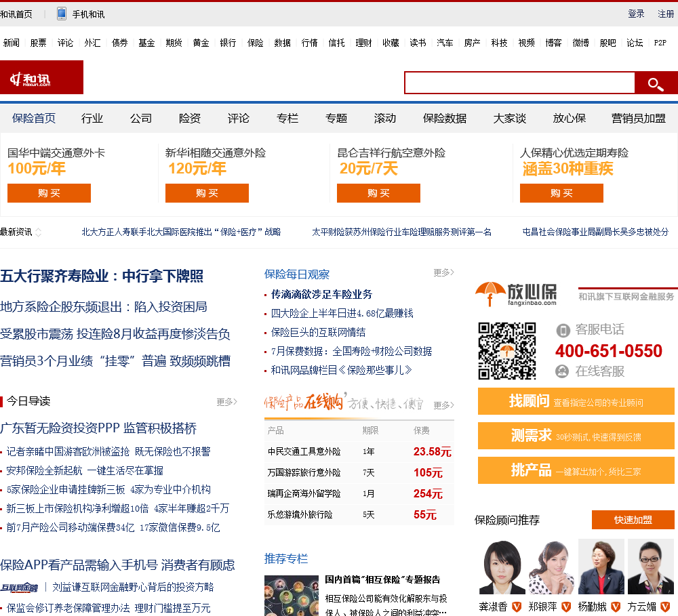
Task: Open article 安邦保险全新起航
Action: [85, 470]
